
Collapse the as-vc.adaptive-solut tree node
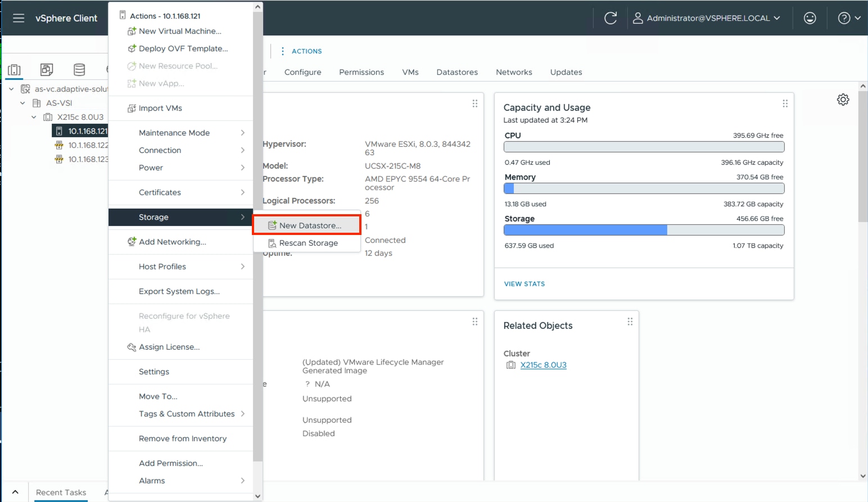11,89
